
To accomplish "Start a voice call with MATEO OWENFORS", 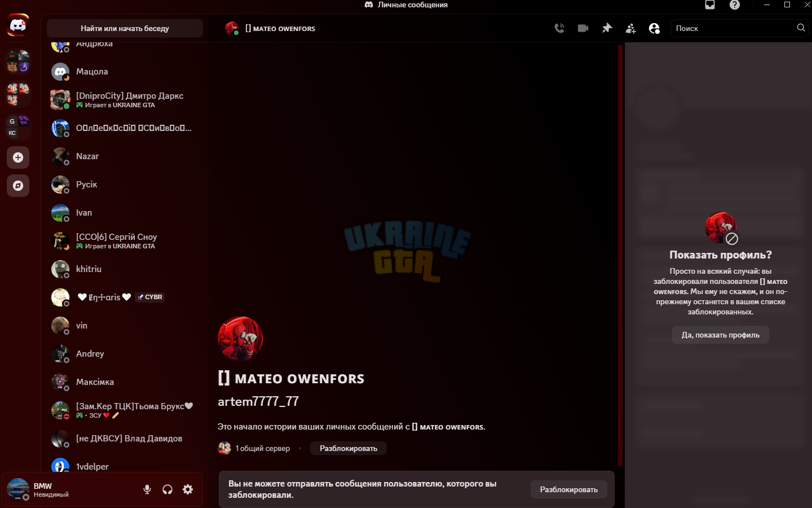I will point(559,28).
